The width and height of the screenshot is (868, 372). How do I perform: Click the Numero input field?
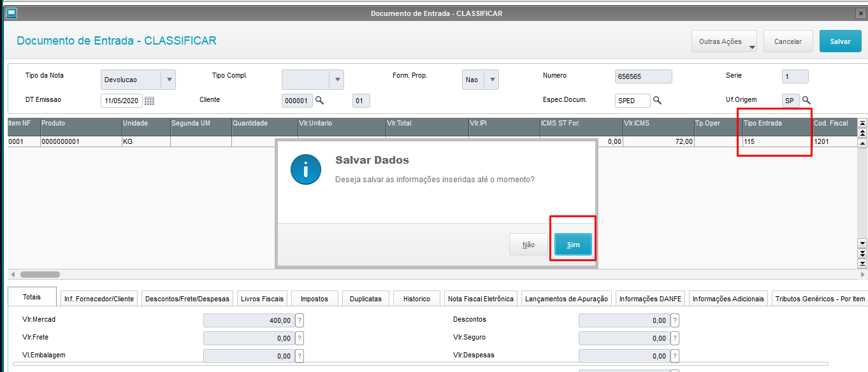[643, 76]
